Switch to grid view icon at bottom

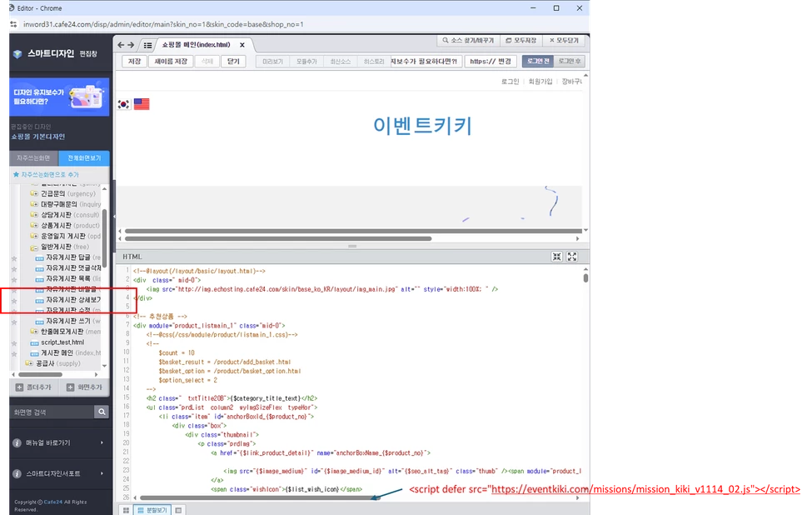126,510
